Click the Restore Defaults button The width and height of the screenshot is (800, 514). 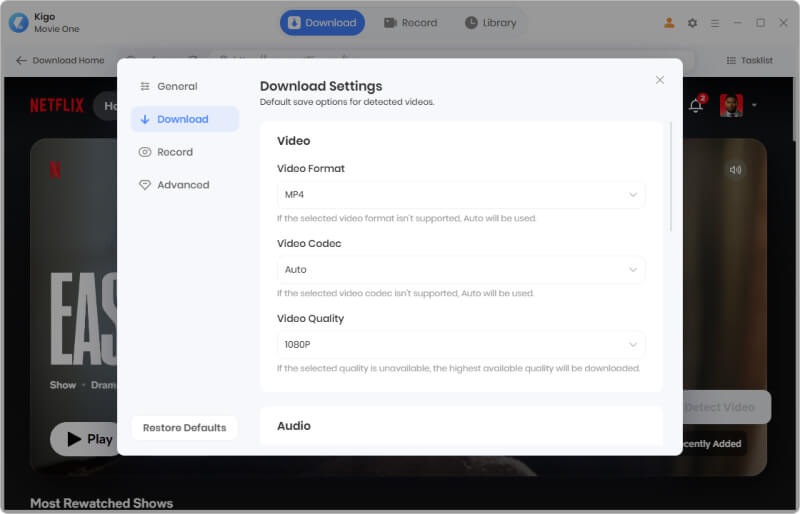tap(184, 428)
